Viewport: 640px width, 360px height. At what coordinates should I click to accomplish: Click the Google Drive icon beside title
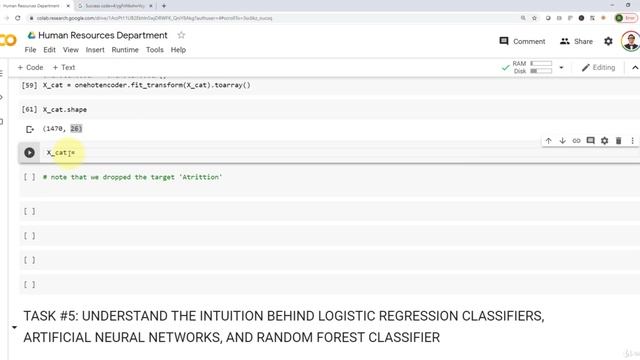31,36
